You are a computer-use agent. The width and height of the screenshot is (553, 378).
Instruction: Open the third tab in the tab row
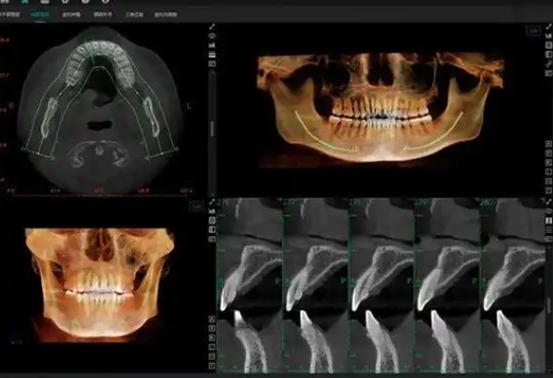(71, 15)
